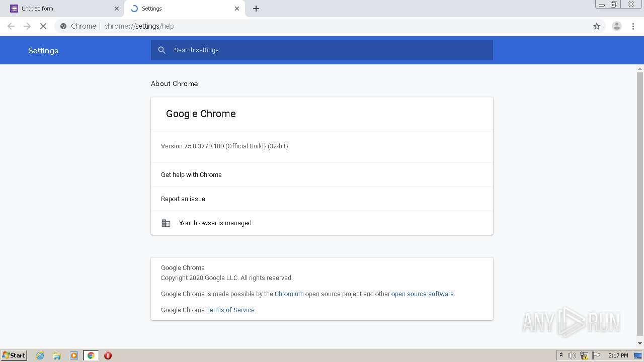This screenshot has width=644, height=362.
Task: Click the search magnifier icon in settings
Action: 162,50
